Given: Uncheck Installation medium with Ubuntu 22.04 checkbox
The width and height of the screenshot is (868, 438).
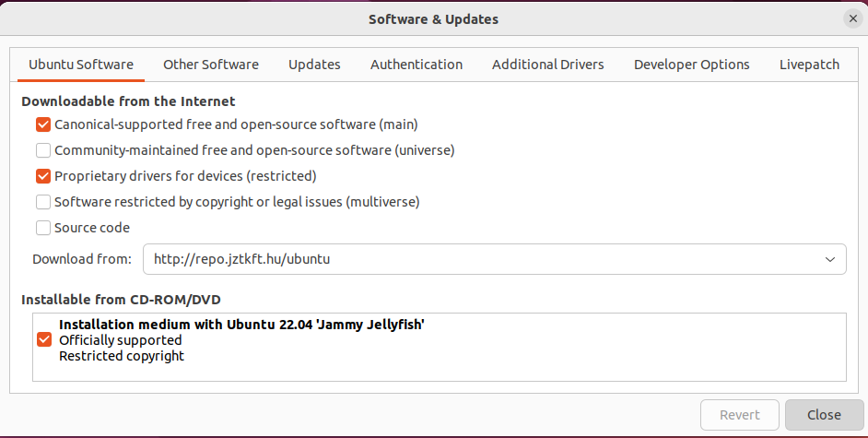Looking at the screenshot, I should pyautogui.click(x=44, y=339).
